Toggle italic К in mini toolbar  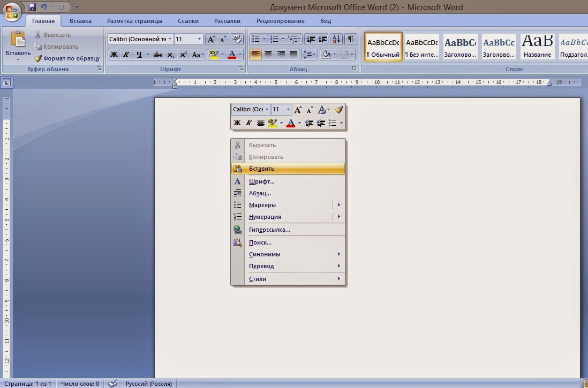tap(248, 123)
